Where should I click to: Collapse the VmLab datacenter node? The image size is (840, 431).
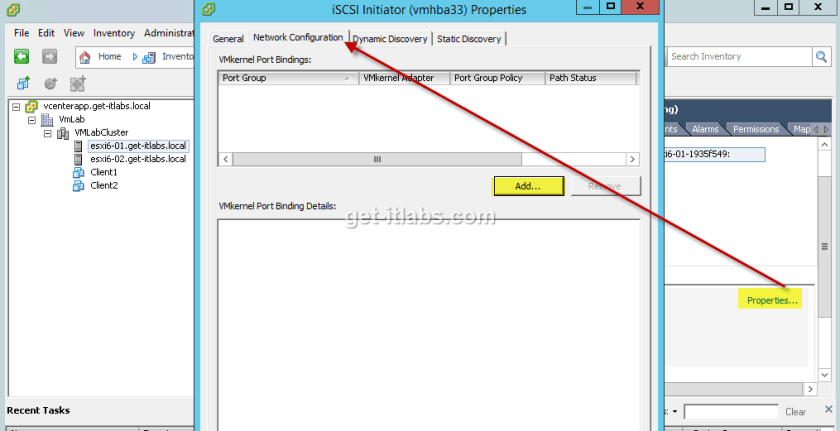32,120
